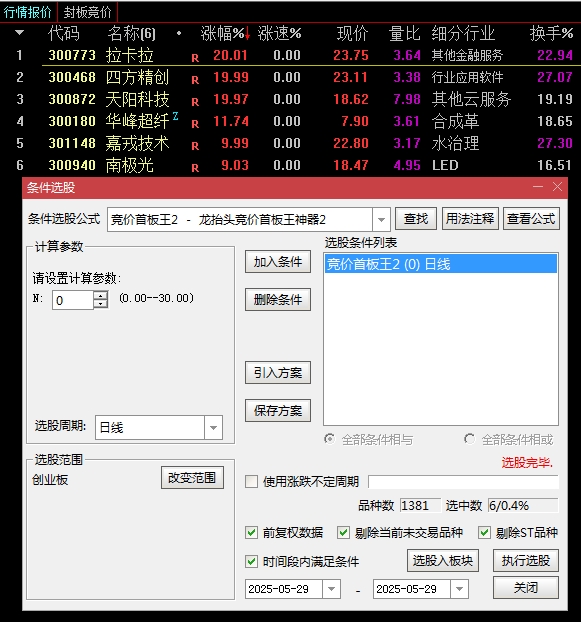Toggle the 前复权数据 checkbox

251,532
